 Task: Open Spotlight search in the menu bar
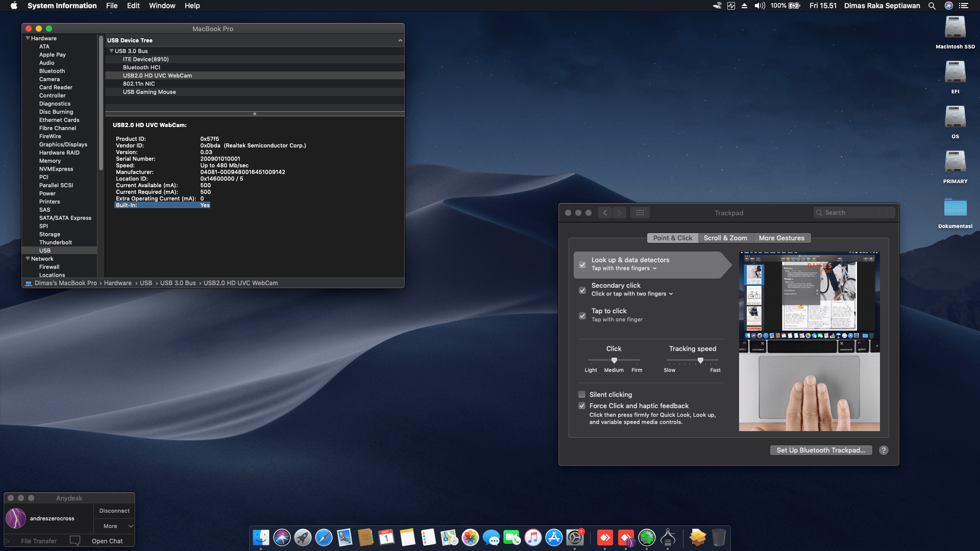click(x=932, y=6)
